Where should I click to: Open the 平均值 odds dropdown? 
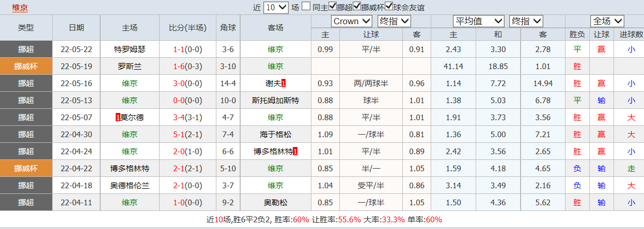(x=478, y=21)
